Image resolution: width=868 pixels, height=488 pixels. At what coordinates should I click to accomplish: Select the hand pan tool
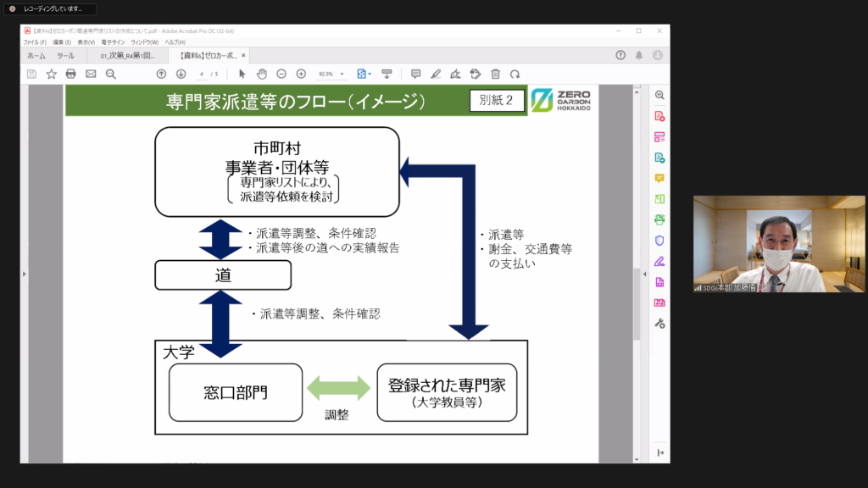262,74
